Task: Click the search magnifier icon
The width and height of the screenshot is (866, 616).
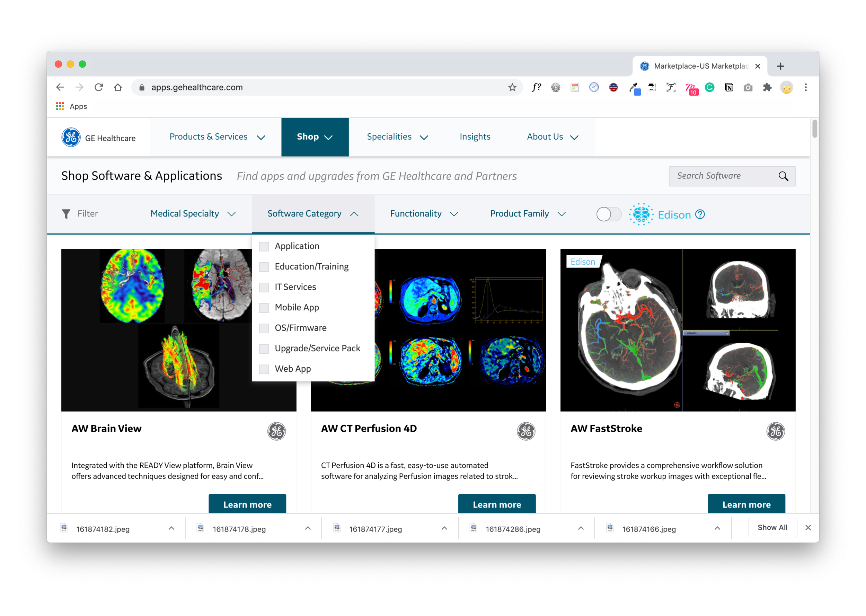Action: [x=783, y=176]
